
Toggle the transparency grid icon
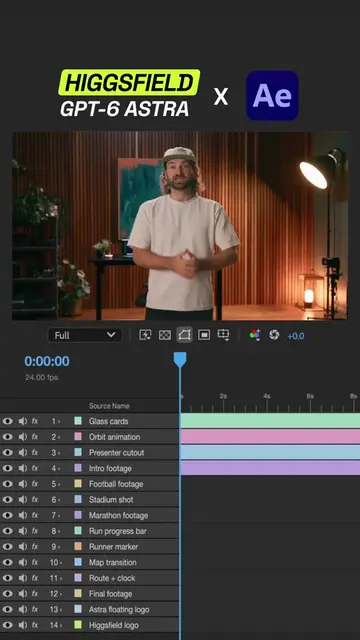164,335
